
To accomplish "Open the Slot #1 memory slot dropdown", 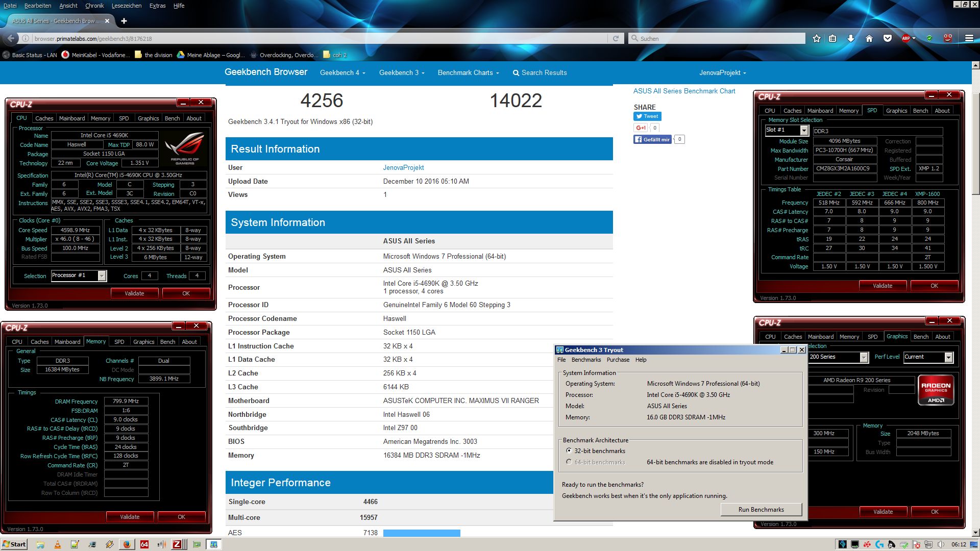I will pos(804,130).
